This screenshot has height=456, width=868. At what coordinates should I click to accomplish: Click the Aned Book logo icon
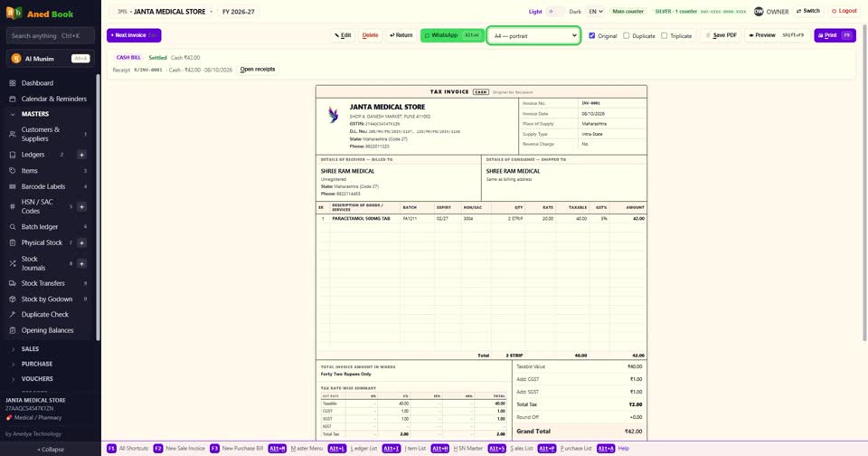click(x=14, y=13)
